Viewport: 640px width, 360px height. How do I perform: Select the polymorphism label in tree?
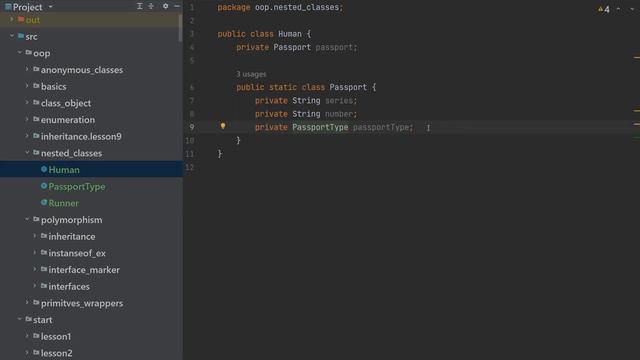point(71,220)
